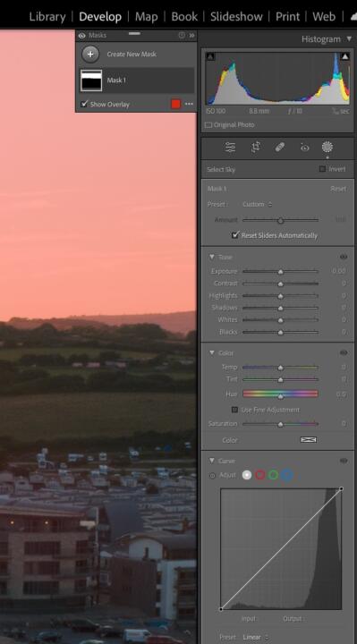The height and width of the screenshot is (644, 357).
Task: Toggle Curve section visibility eye
Action: coord(344,461)
